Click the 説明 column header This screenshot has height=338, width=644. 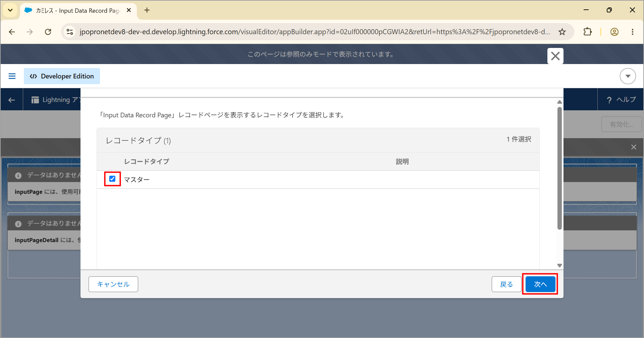point(402,162)
